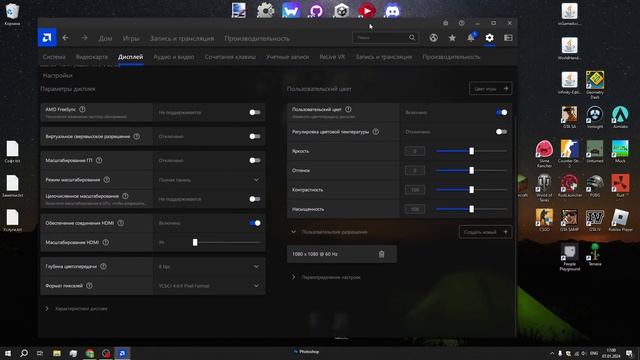Click help icon next to Формат пикселей
This screenshot has width=640, height=360.
89,286
